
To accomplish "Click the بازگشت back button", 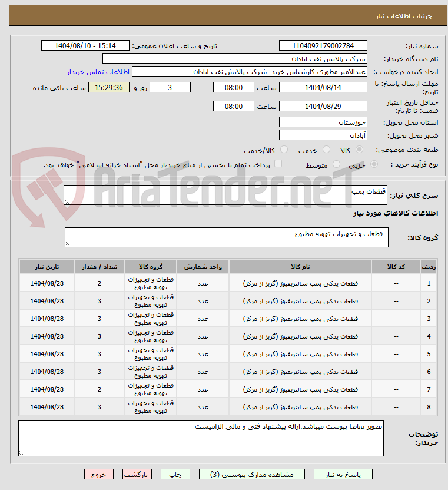I will click(x=137, y=474).
